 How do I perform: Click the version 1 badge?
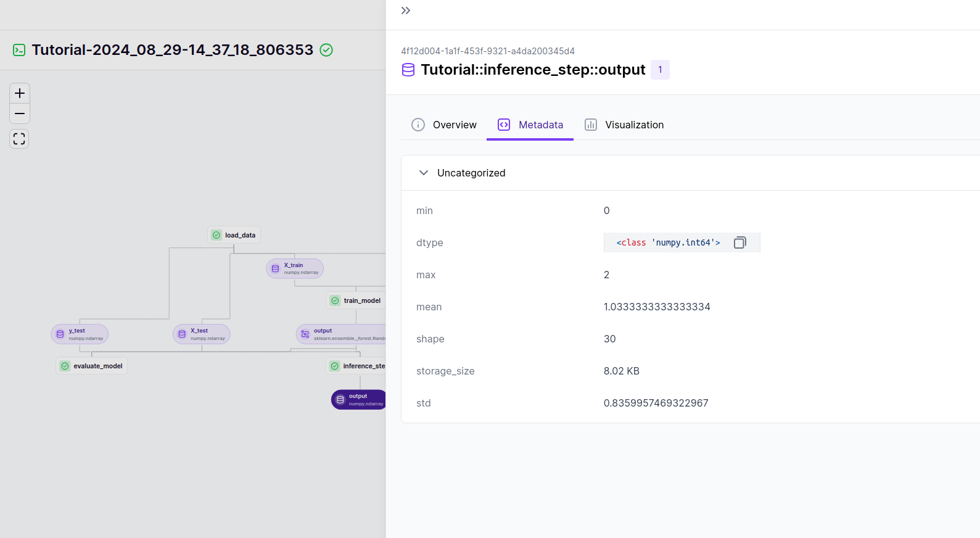660,70
